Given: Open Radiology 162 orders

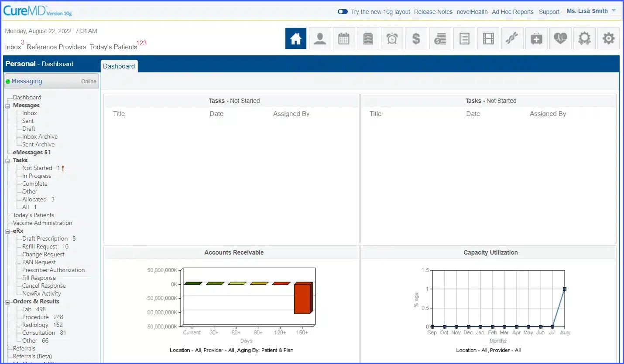Looking at the screenshot, I should click(43, 325).
